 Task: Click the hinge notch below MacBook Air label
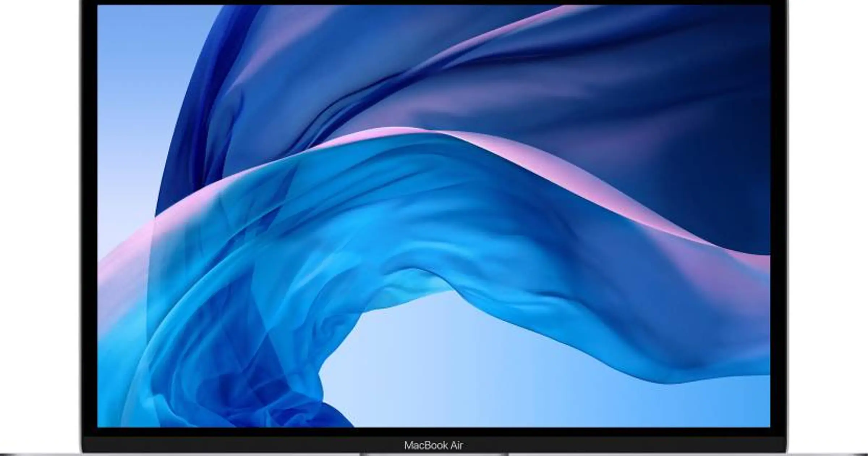(x=434, y=454)
